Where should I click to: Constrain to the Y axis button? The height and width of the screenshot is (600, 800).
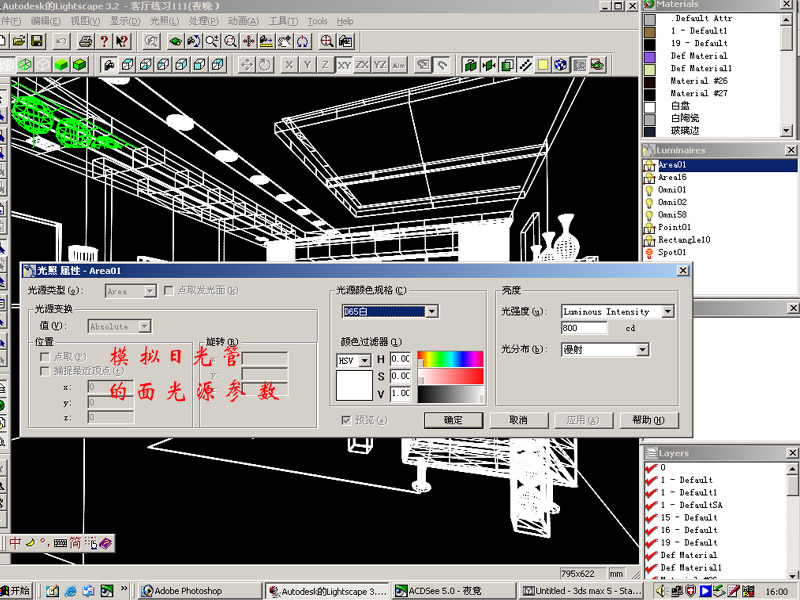click(x=307, y=65)
